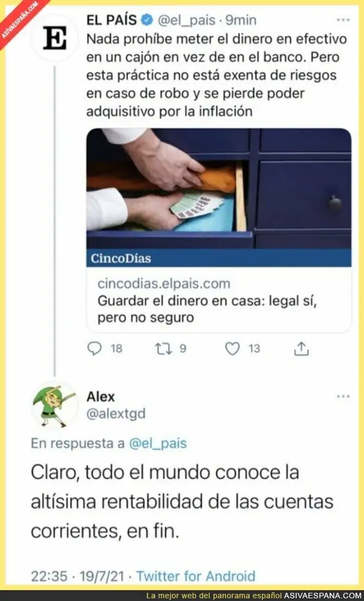Image resolution: width=364 pixels, height=601 pixels.
Task: Open the @el_pais handle in header
Action: pyautogui.click(x=186, y=20)
